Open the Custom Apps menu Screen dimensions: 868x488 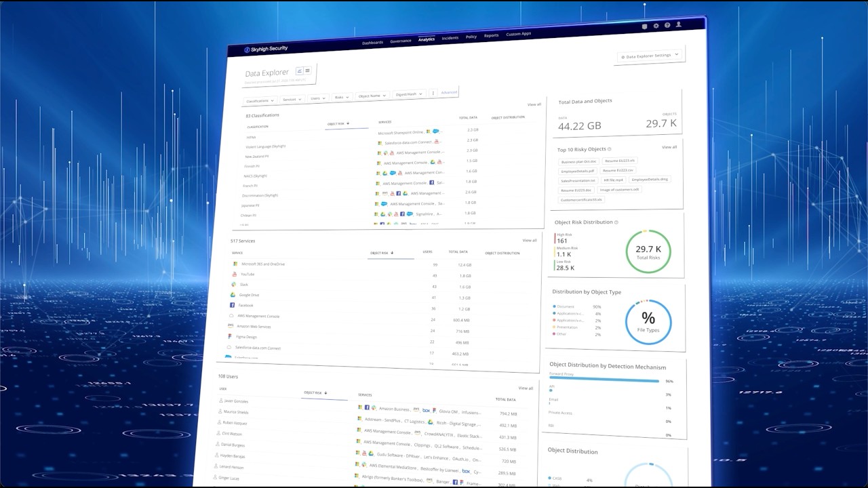coord(519,34)
